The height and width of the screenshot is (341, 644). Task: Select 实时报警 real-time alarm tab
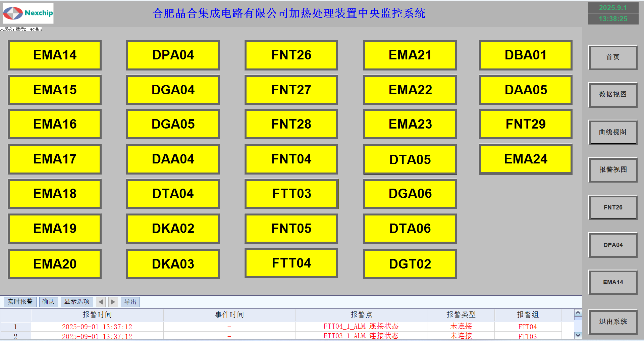(x=20, y=302)
